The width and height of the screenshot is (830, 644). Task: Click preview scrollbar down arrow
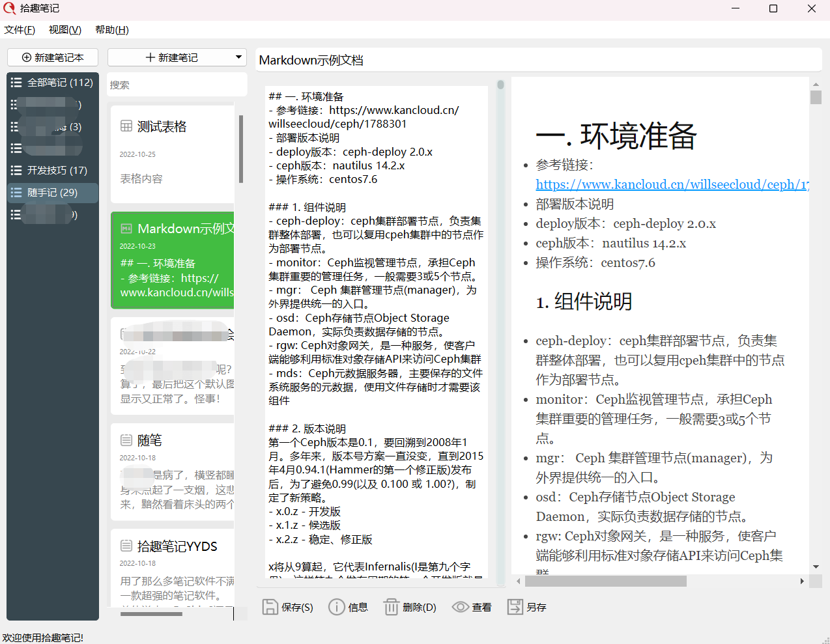816,567
